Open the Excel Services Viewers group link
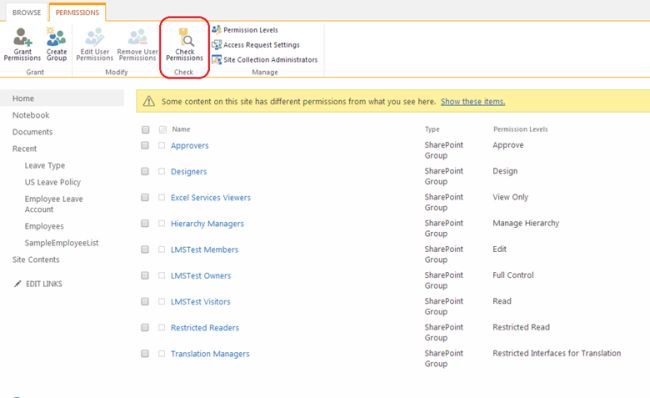Screen dimensions: 650x398 pos(211,197)
